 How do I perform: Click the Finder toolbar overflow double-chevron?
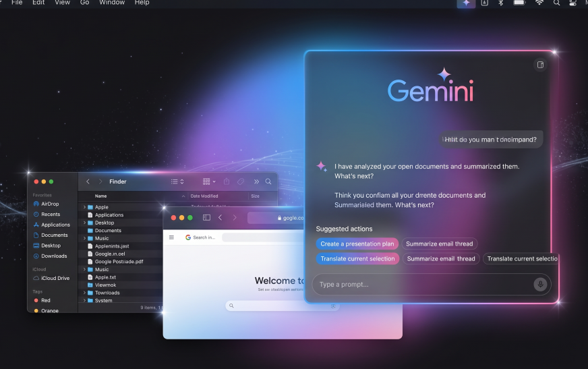click(256, 181)
